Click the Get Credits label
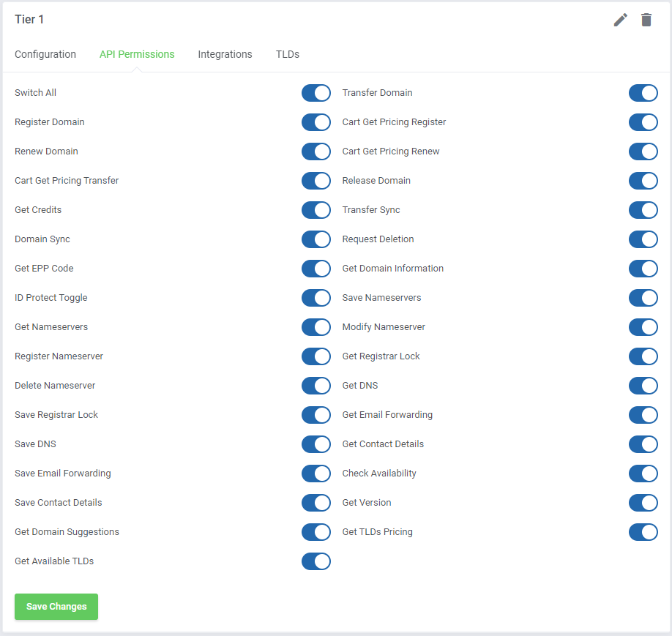Viewport: 672px width, 636px height. click(38, 209)
